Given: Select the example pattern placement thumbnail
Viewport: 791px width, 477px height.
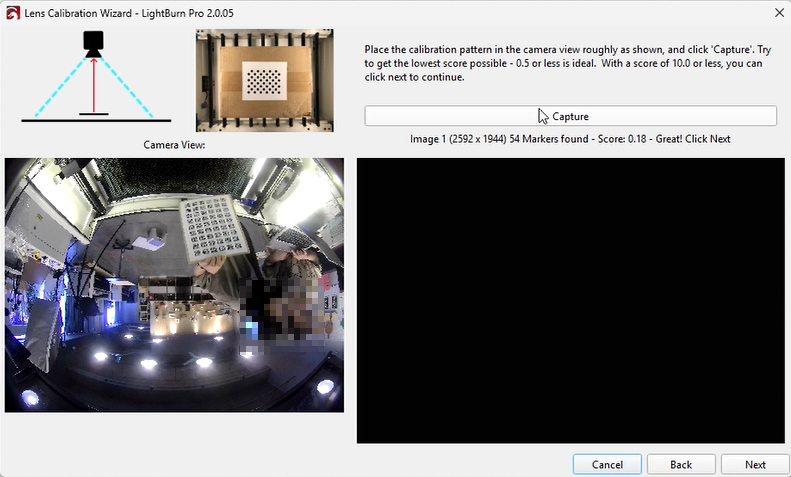Looking at the screenshot, I should 265,80.
